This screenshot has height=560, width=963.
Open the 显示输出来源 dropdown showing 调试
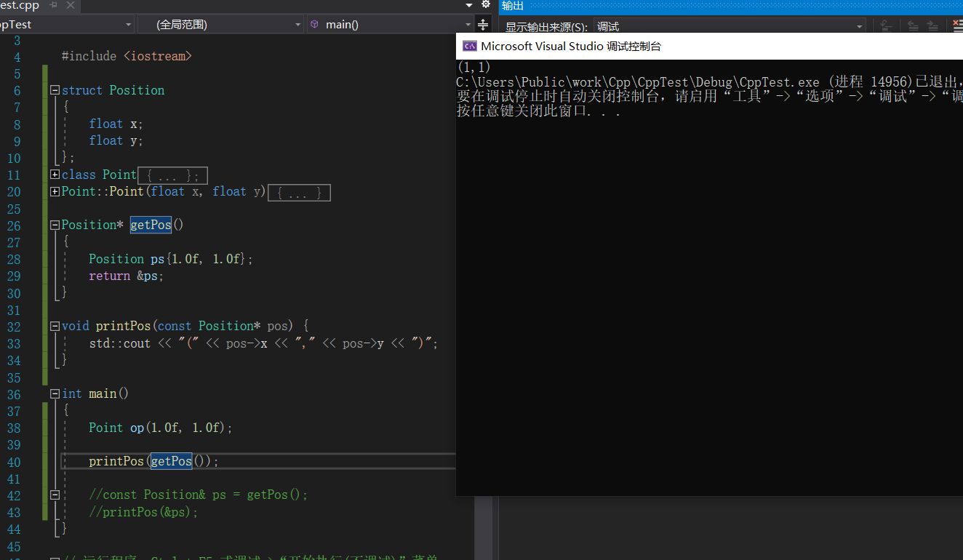pos(730,27)
